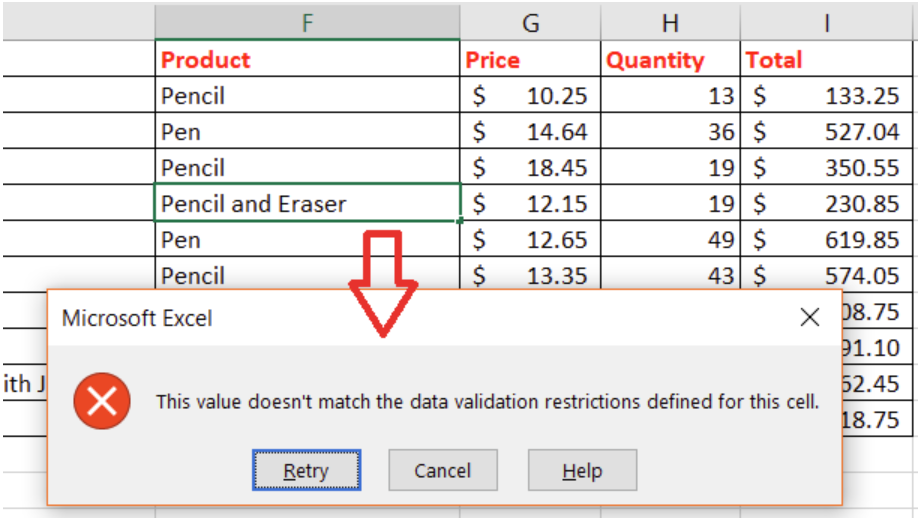The image size is (918, 521).
Task: Select the 'Pencil and Eraser' cell
Action: click(307, 204)
